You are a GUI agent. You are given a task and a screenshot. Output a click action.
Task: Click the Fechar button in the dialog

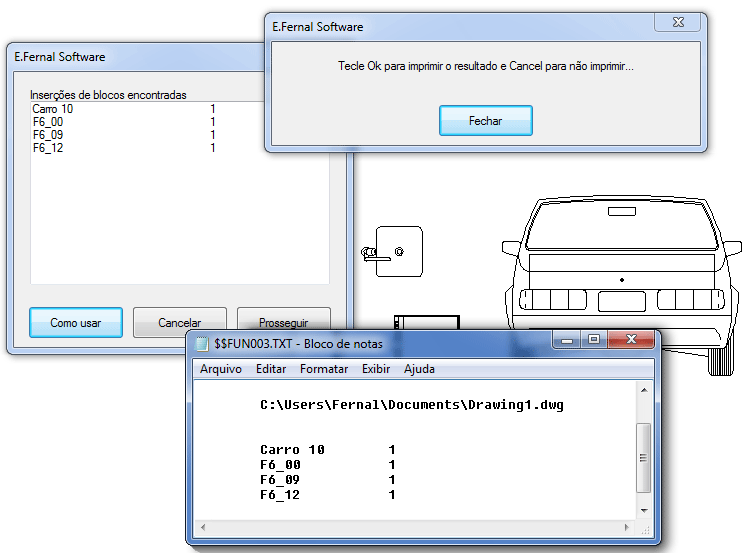(485, 121)
